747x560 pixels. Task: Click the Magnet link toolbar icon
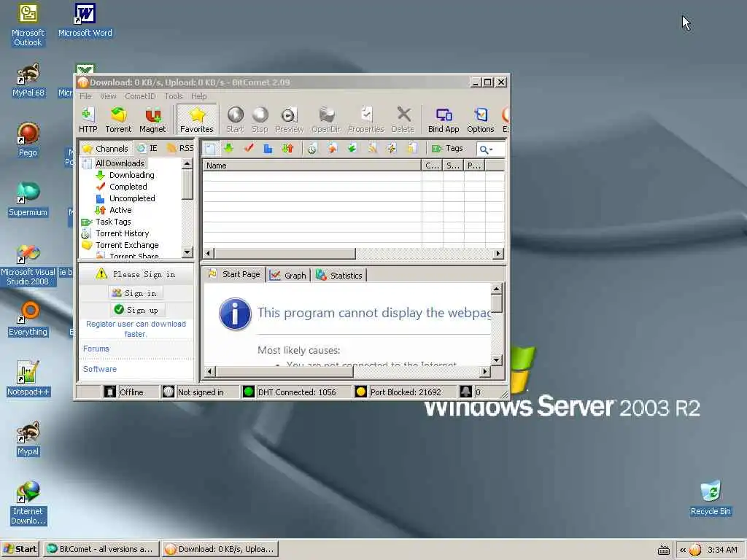pyautogui.click(x=152, y=120)
